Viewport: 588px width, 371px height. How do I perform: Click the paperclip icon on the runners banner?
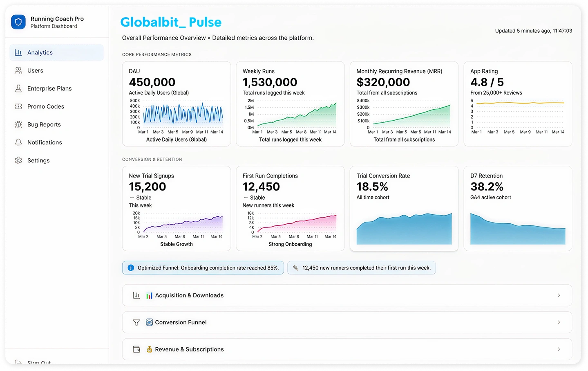[x=296, y=268]
